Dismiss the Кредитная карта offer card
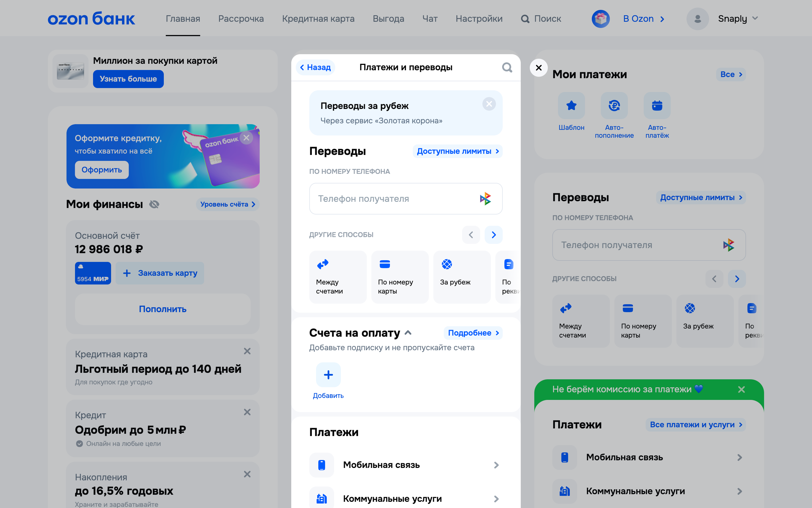The width and height of the screenshot is (812, 508). [x=247, y=351]
